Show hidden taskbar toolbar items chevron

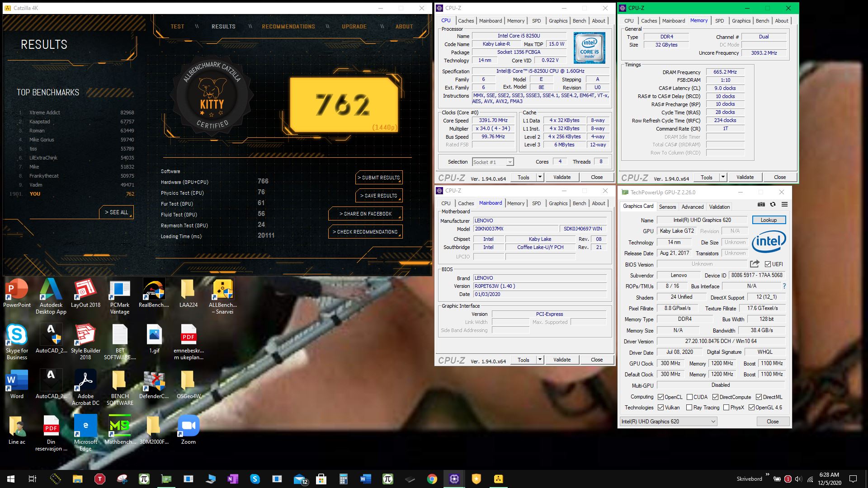tap(767, 474)
